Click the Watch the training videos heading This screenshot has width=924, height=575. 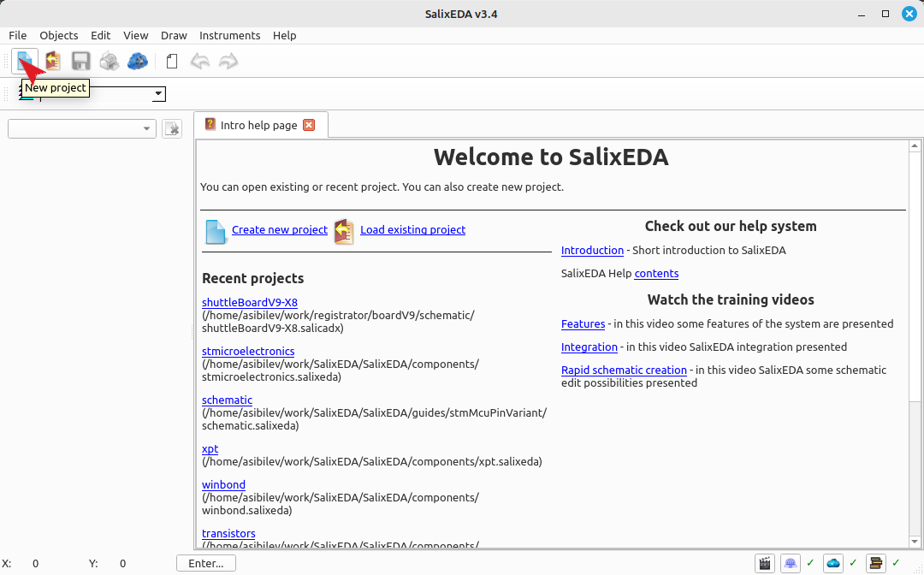click(x=731, y=299)
